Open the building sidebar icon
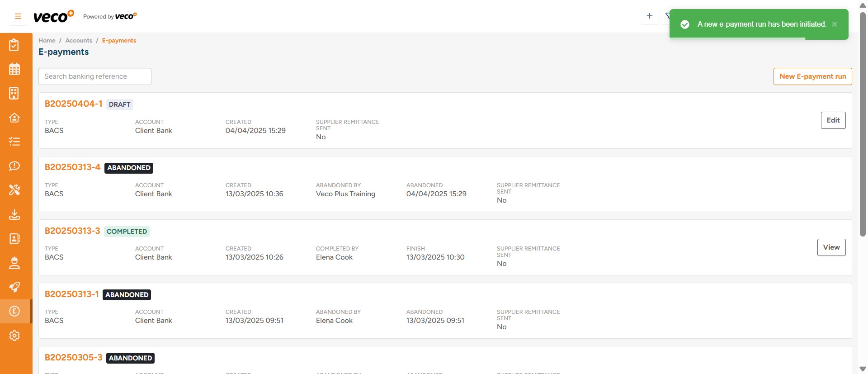The width and height of the screenshot is (868, 374). click(14, 94)
